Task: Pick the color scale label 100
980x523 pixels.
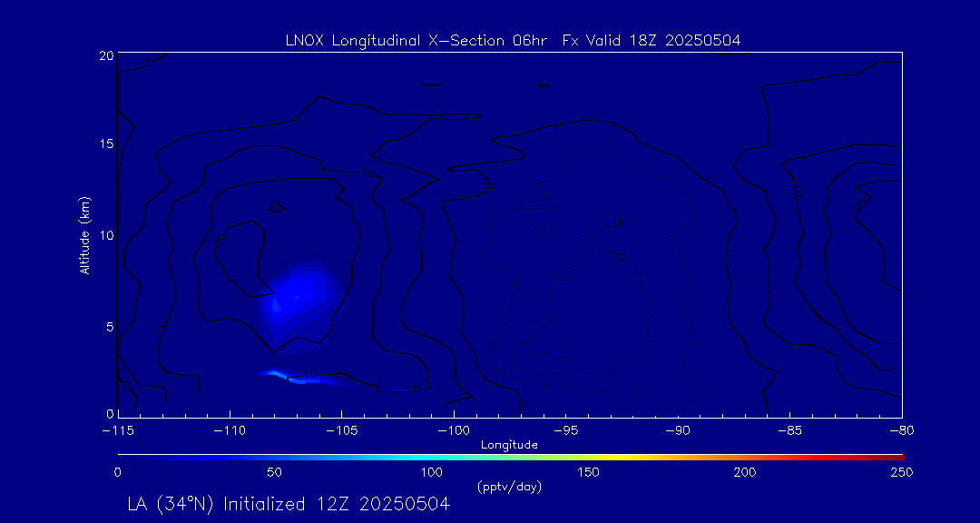Action: [x=431, y=472]
